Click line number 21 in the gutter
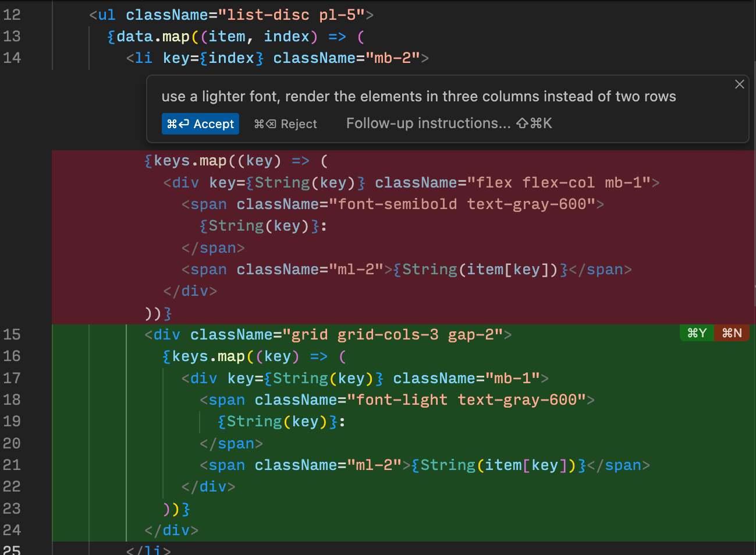 (12, 465)
